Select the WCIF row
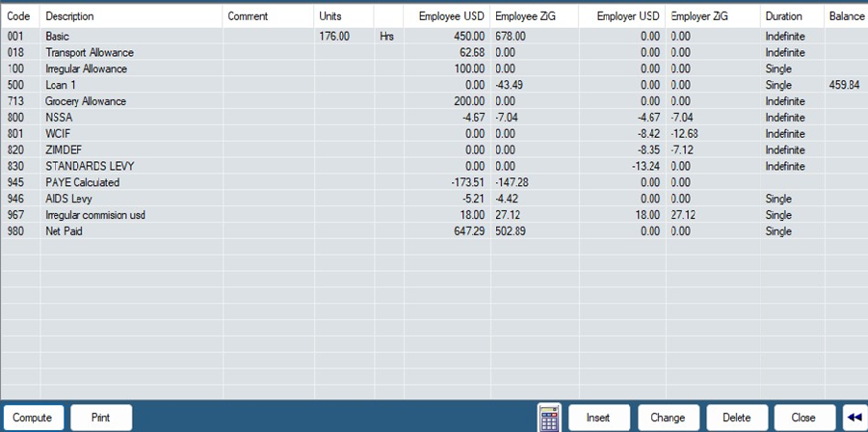Screen dimensions: 868x432 tap(434, 134)
